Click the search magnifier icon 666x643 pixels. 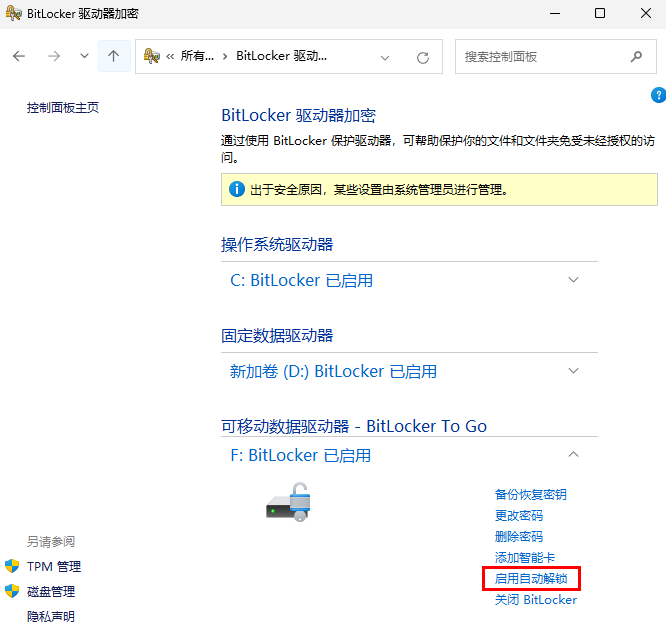(636, 56)
